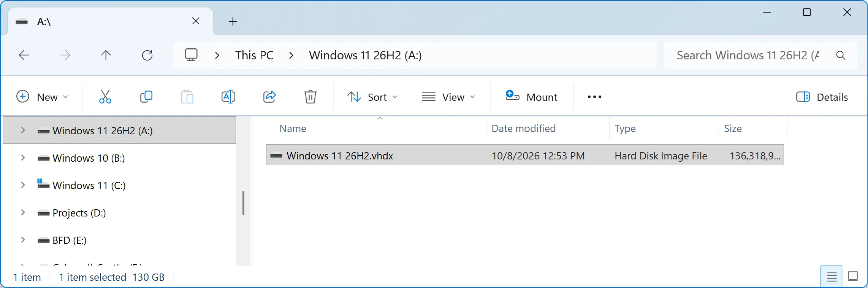The image size is (868, 288).
Task: Open the New dropdown menu
Action: 43,97
